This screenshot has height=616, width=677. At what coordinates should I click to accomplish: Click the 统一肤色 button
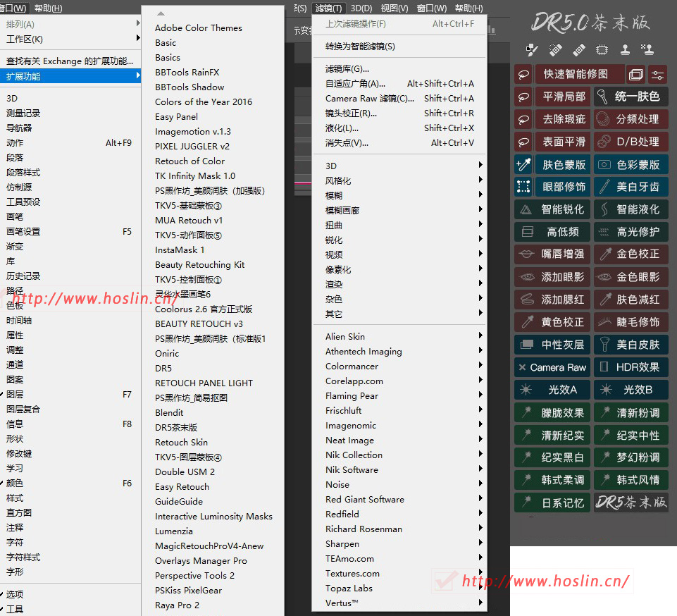point(631,97)
